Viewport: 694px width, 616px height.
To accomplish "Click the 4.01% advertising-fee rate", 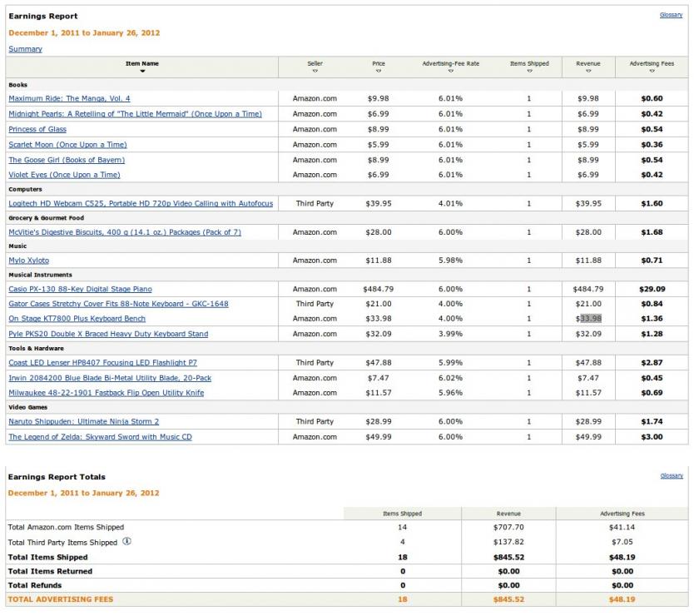I will 450,204.
